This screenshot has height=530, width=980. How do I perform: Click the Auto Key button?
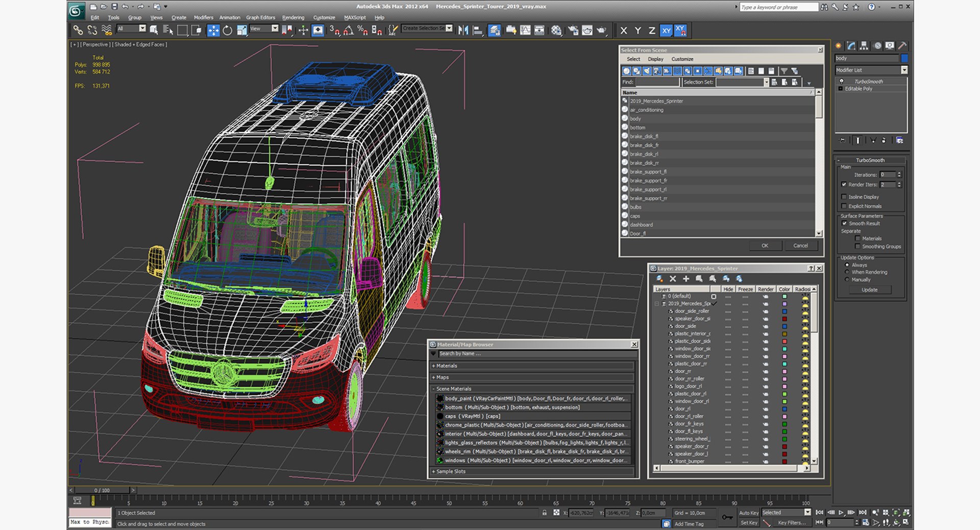[748, 513]
